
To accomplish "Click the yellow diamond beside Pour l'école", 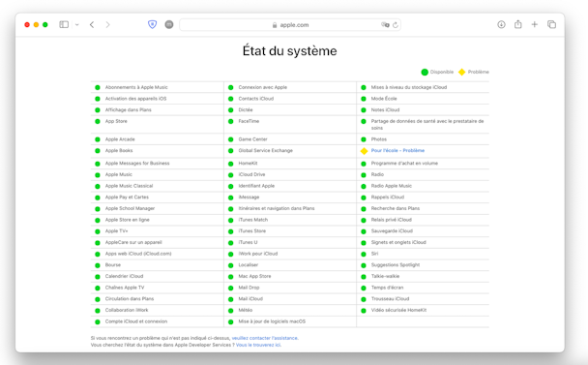I will [364, 151].
